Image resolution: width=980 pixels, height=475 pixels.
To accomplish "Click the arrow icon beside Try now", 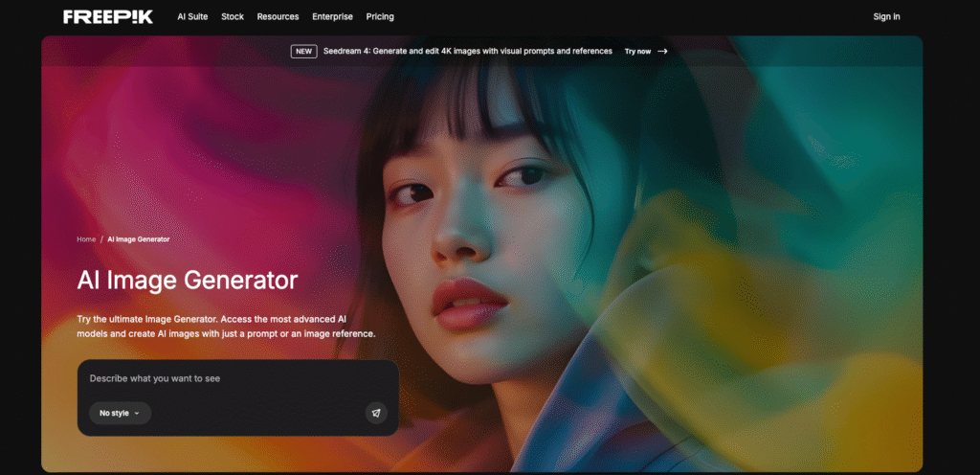I will point(662,52).
